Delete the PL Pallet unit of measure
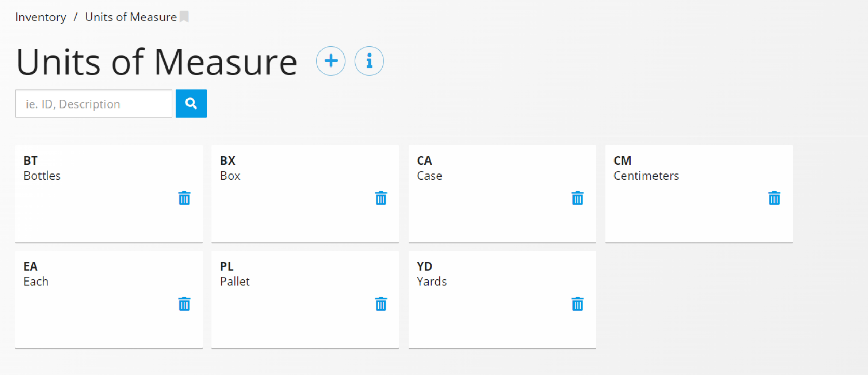 pos(381,304)
